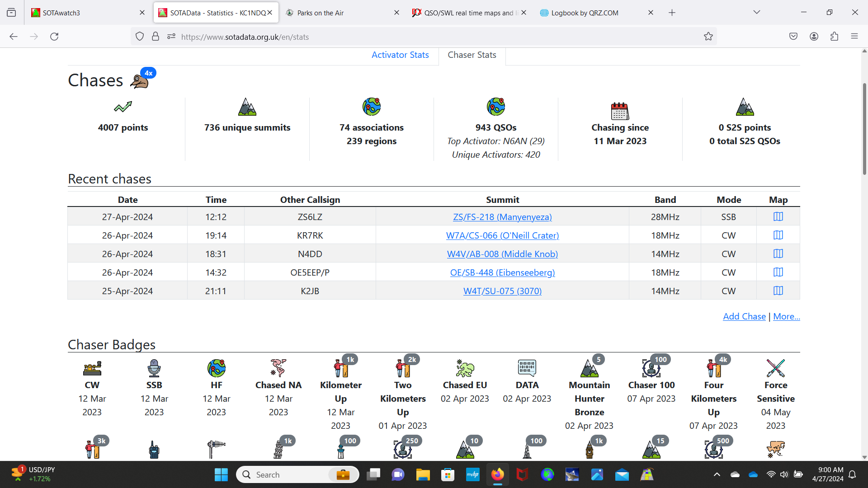
Task: Open W4V/AB-008 (Middle Knob) summit link
Action: pyautogui.click(x=502, y=254)
